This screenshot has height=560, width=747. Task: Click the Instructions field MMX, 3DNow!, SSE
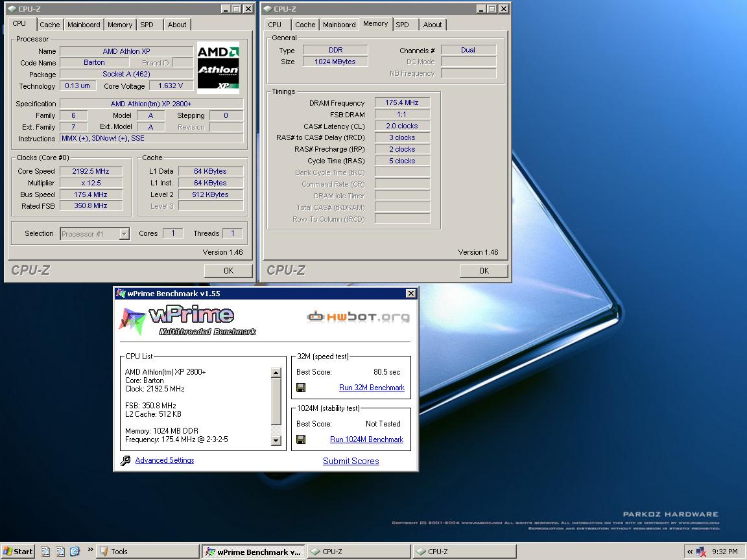[152, 138]
